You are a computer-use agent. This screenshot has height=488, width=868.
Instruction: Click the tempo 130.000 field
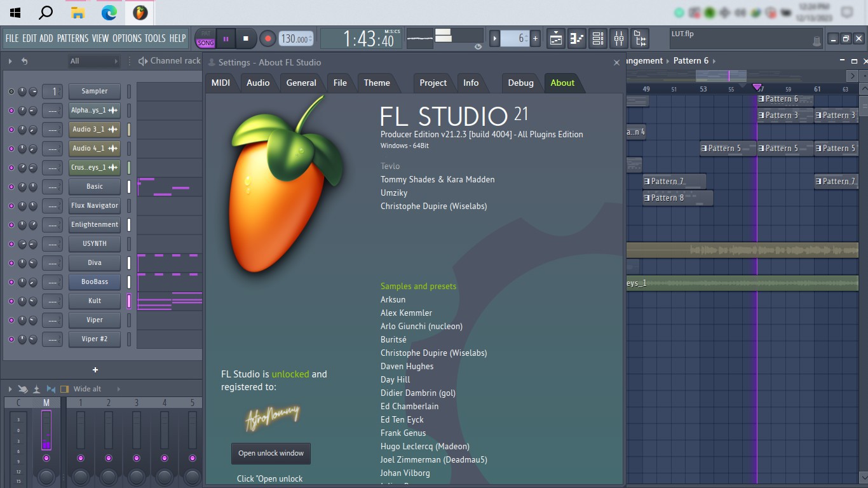(x=295, y=39)
